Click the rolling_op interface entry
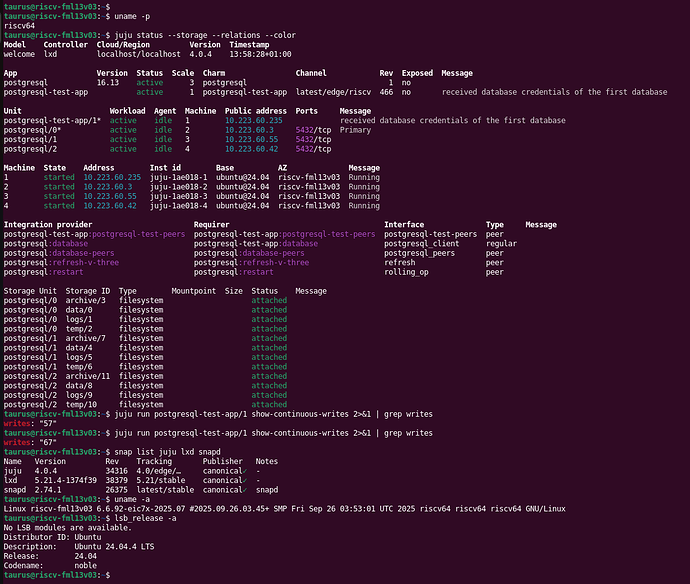 (x=406, y=271)
